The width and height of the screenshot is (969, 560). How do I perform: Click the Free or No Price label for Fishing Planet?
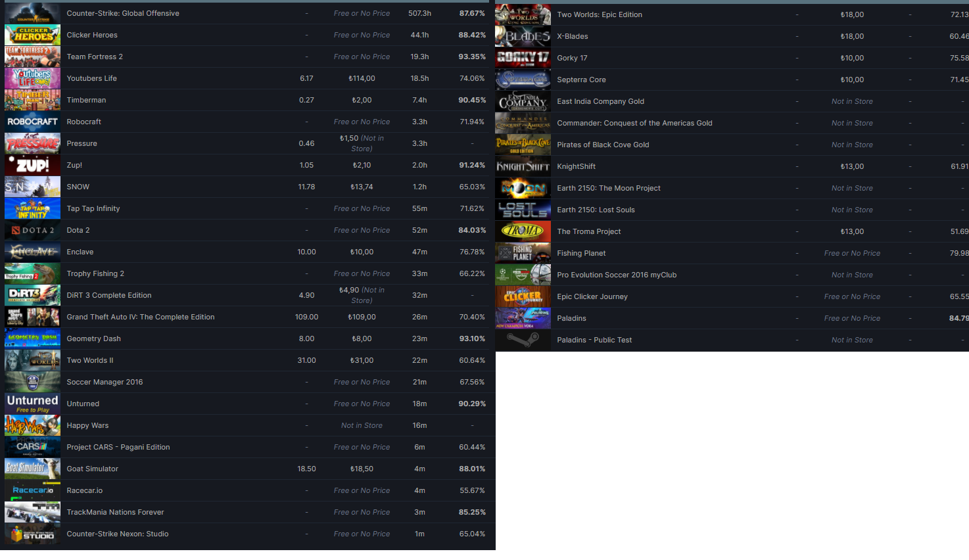click(x=852, y=253)
